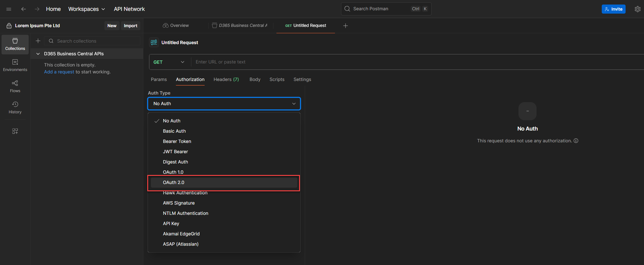Switch to the Overview tab
Image resolution: width=644 pixels, height=265 pixels.
(176, 26)
